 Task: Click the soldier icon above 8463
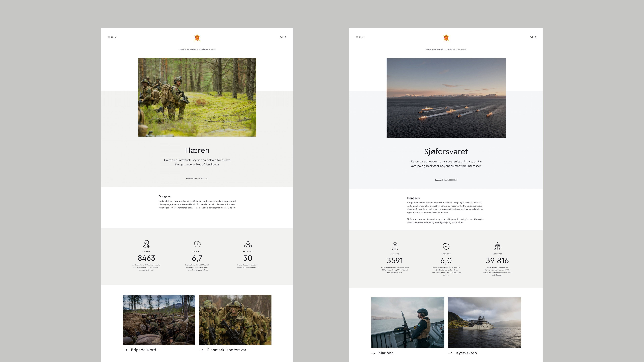pos(147,244)
